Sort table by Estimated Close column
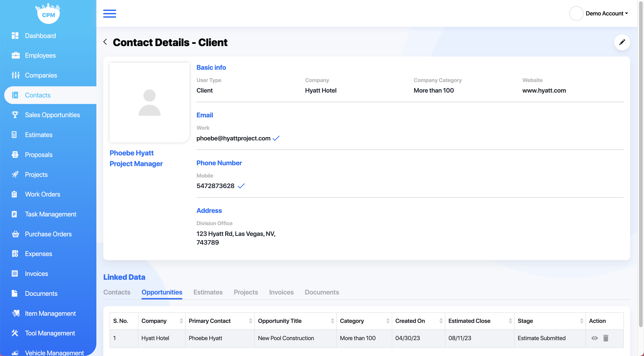Screen dimensions: 644x356 coord(510,321)
